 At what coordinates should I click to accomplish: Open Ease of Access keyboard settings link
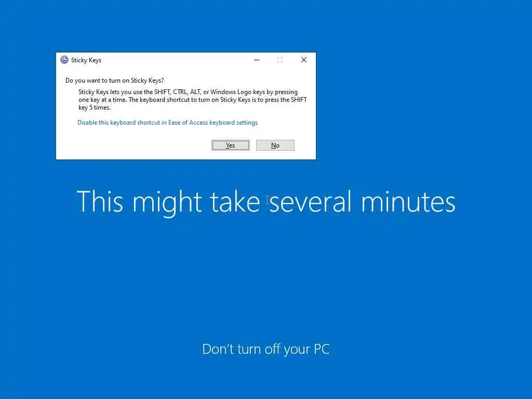coord(167,123)
